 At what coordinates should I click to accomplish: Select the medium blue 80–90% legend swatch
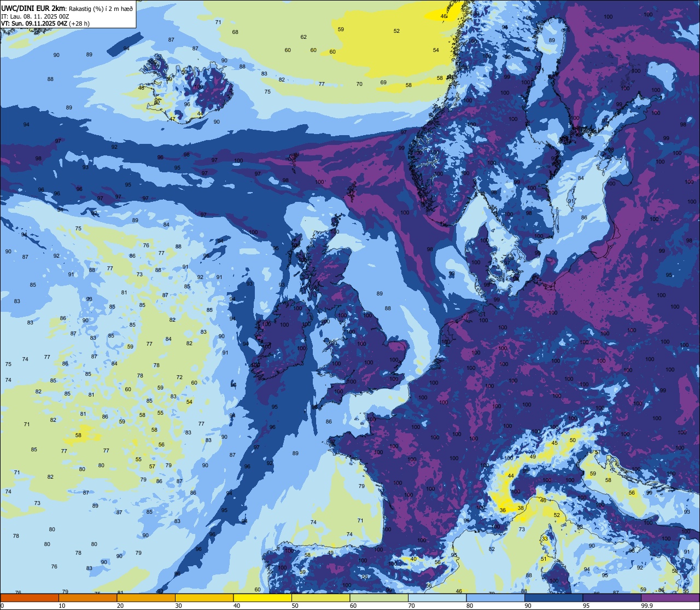pos(495,598)
